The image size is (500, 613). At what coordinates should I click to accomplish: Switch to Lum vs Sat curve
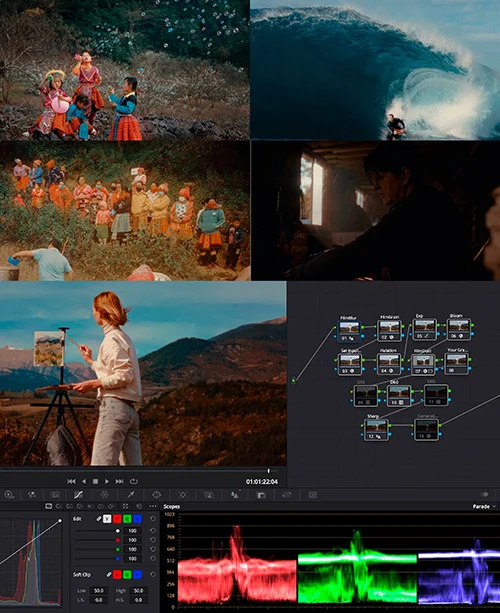(x=90, y=506)
